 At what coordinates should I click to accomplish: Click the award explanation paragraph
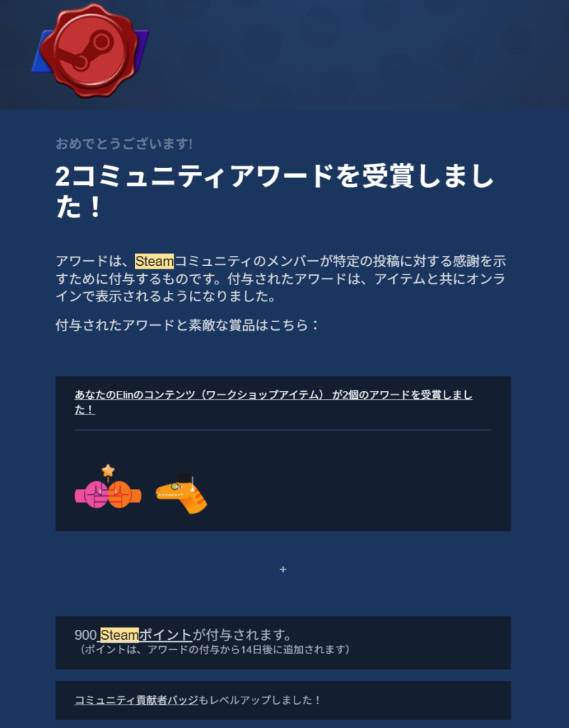[280, 279]
